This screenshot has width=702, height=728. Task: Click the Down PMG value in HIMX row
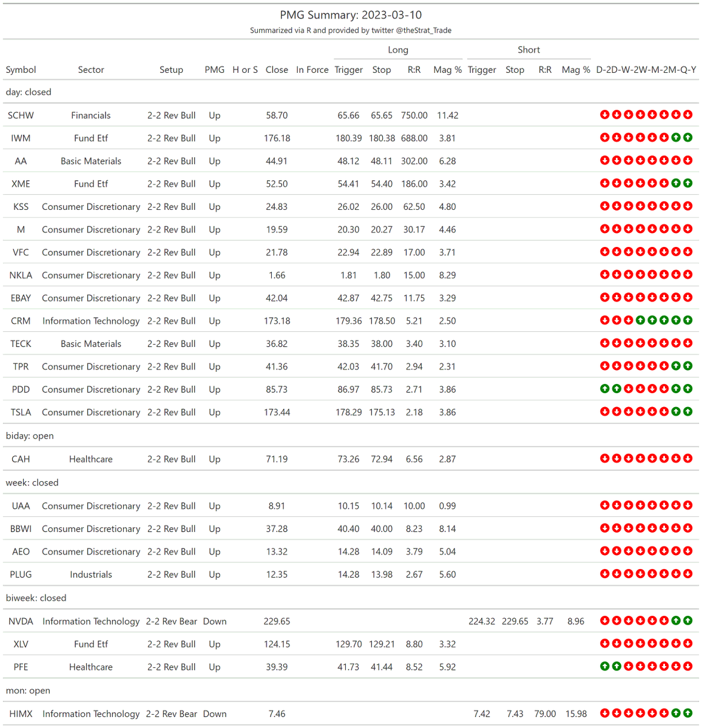pyautogui.click(x=215, y=714)
